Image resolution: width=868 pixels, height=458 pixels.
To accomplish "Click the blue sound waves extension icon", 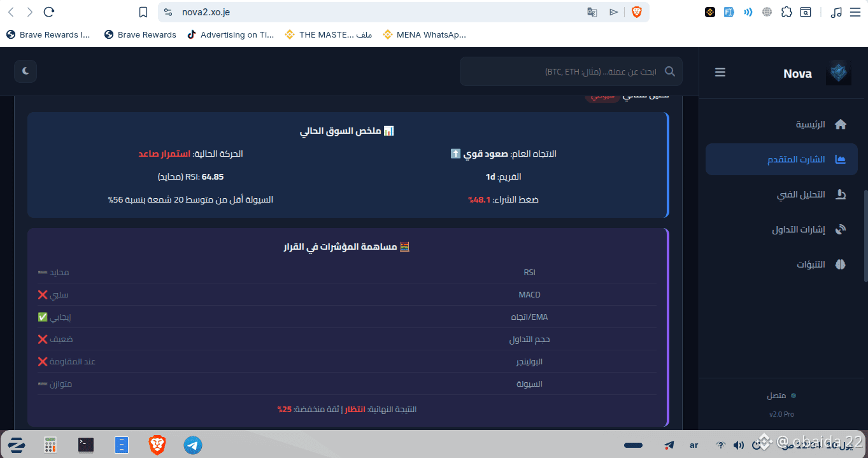I will pyautogui.click(x=748, y=11).
